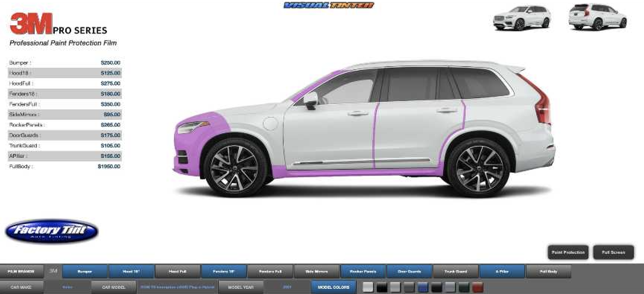Click the FendersFull $350.00 price row

[64, 104]
